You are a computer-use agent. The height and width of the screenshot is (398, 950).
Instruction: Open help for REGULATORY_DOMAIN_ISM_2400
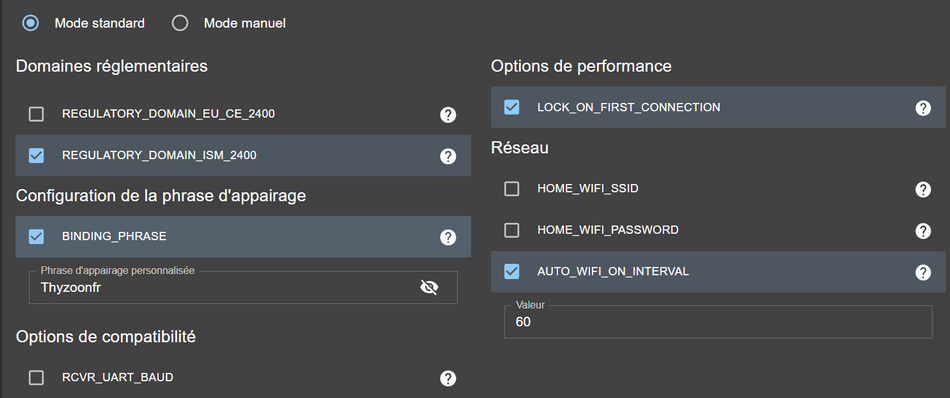coord(448,156)
